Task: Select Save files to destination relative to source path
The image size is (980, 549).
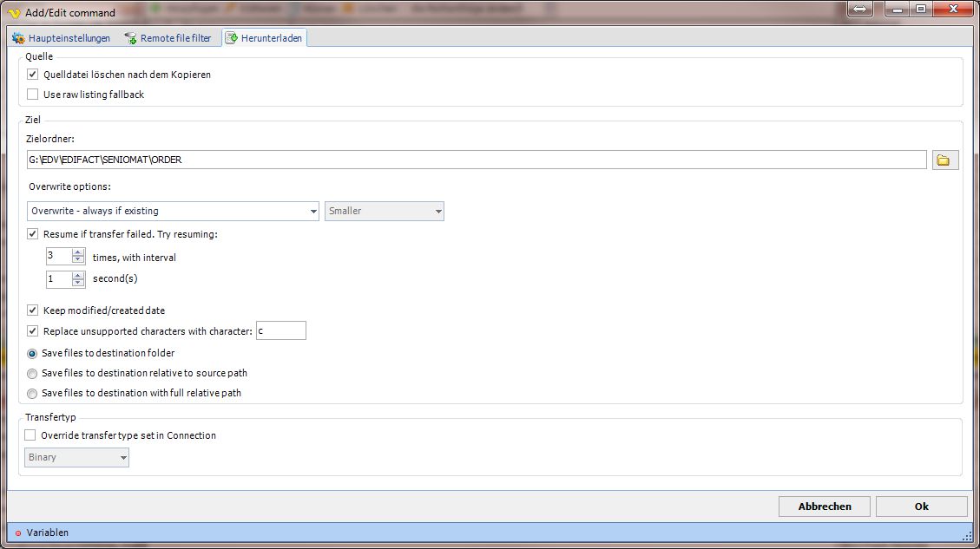Action: [33, 373]
